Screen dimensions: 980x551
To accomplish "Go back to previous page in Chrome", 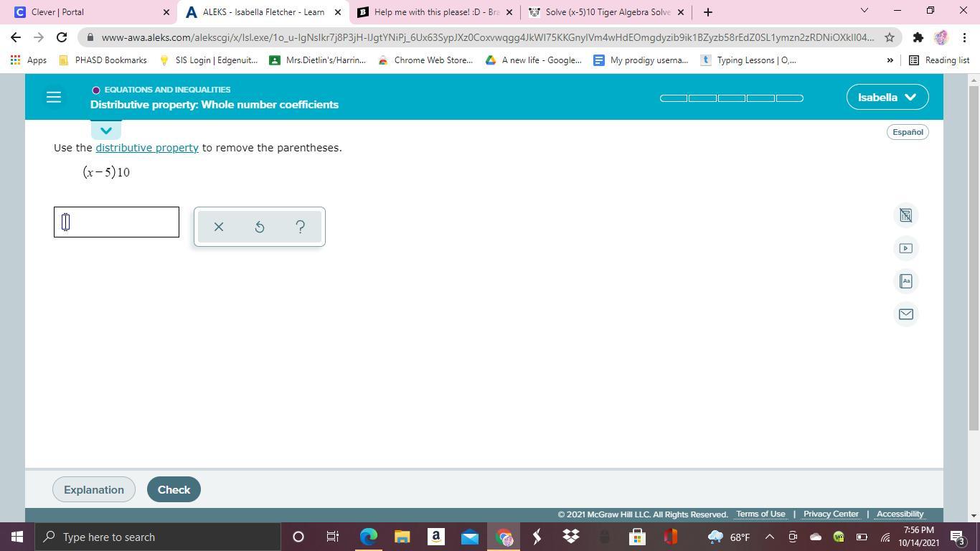I will 16,37.
